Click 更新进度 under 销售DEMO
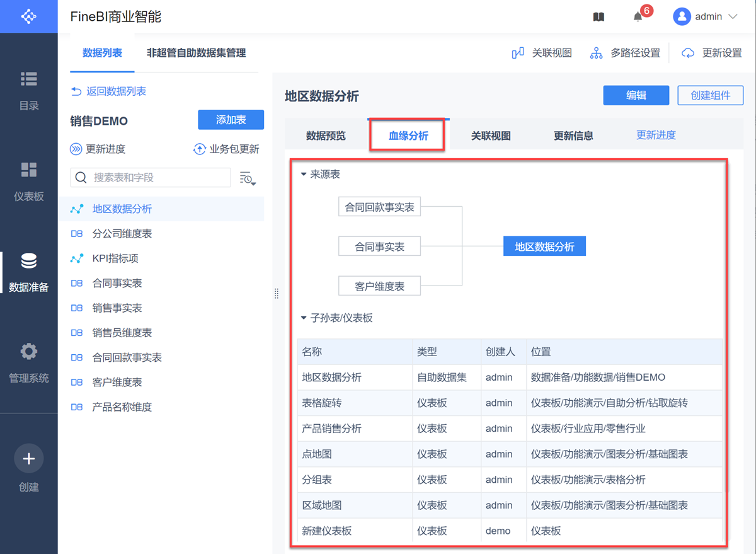Screen dimensions: 756x554 tap(98, 149)
